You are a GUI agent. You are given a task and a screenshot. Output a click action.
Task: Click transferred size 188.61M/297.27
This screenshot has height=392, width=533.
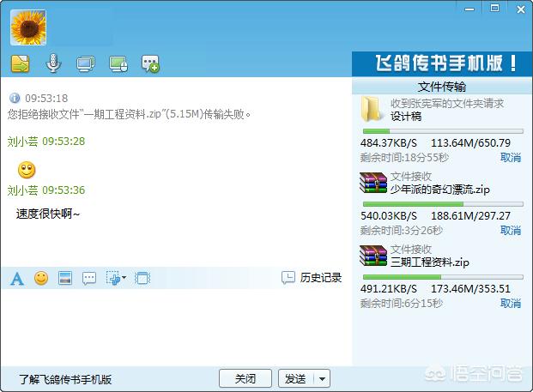click(x=471, y=215)
